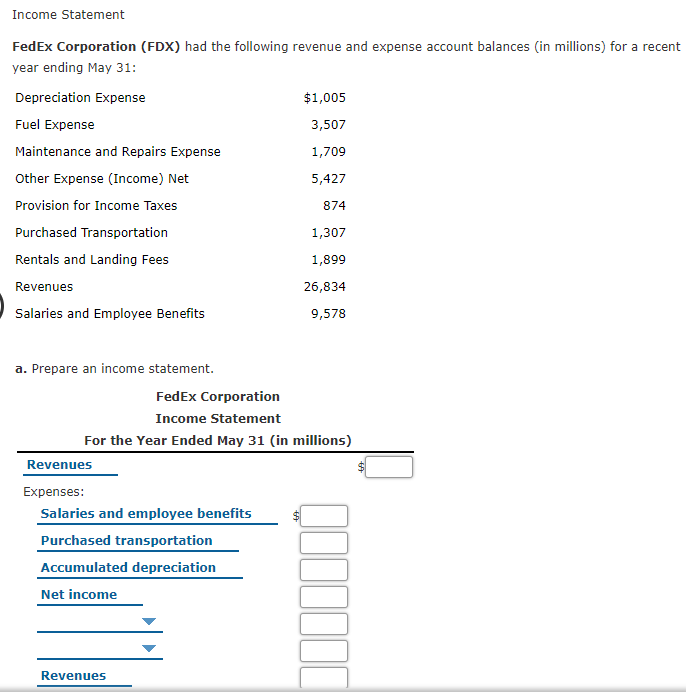This screenshot has width=686, height=699.
Task: Click the Accumulated depreciation amount field
Action: [324, 570]
